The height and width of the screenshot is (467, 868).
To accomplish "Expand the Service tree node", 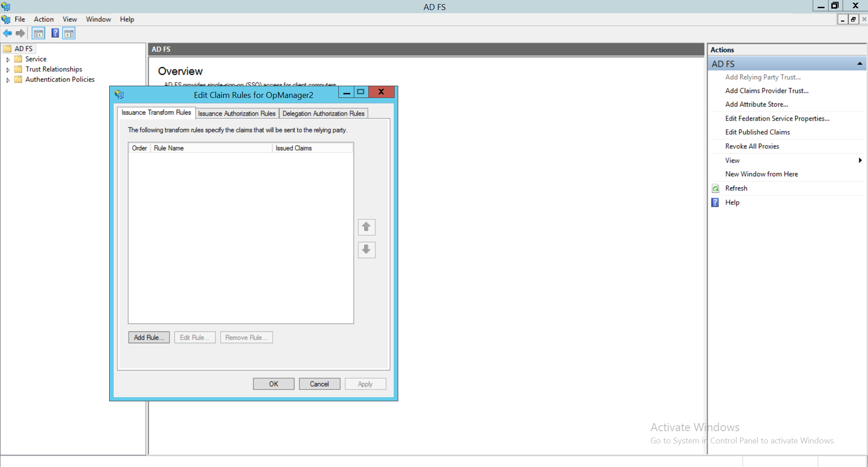I will [8, 59].
